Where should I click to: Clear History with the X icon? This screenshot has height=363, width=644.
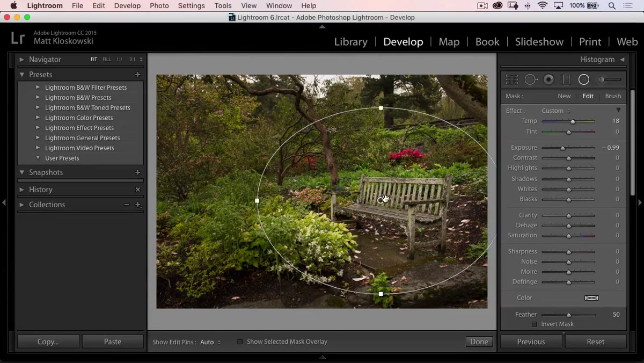click(138, 190)
